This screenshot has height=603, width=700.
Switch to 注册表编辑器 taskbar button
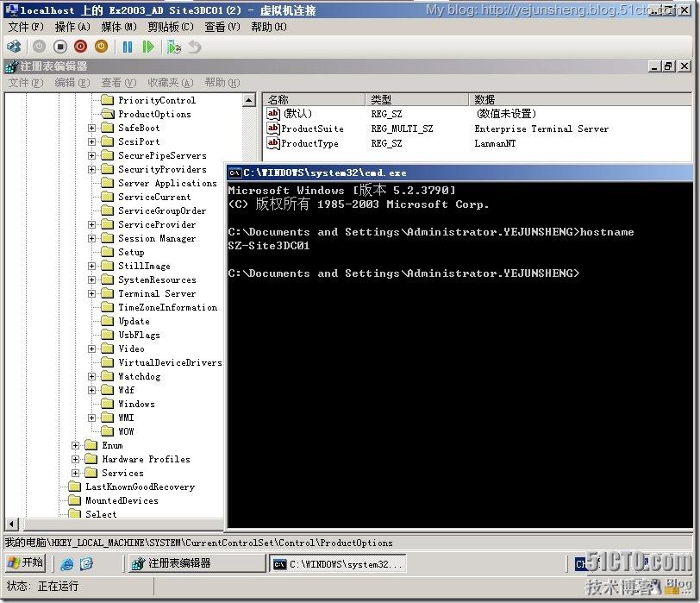click(197, 563)
